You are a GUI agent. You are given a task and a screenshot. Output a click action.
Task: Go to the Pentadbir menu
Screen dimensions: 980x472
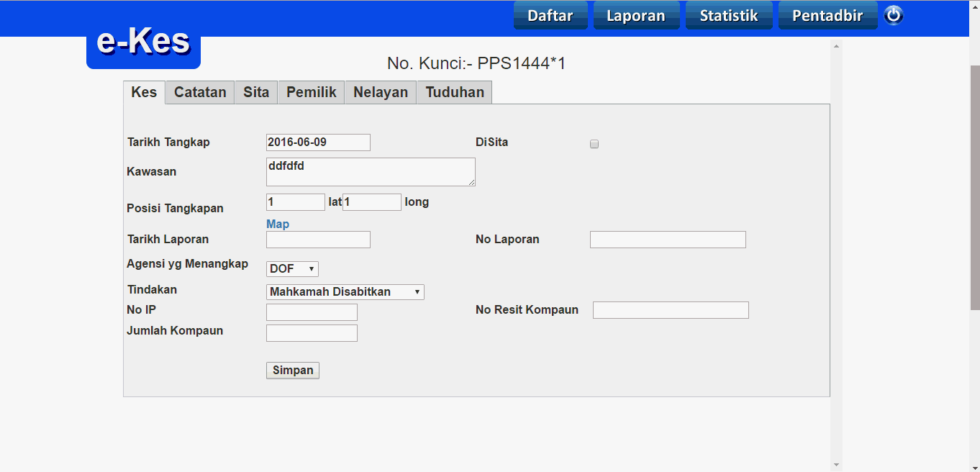coord(827,16)
